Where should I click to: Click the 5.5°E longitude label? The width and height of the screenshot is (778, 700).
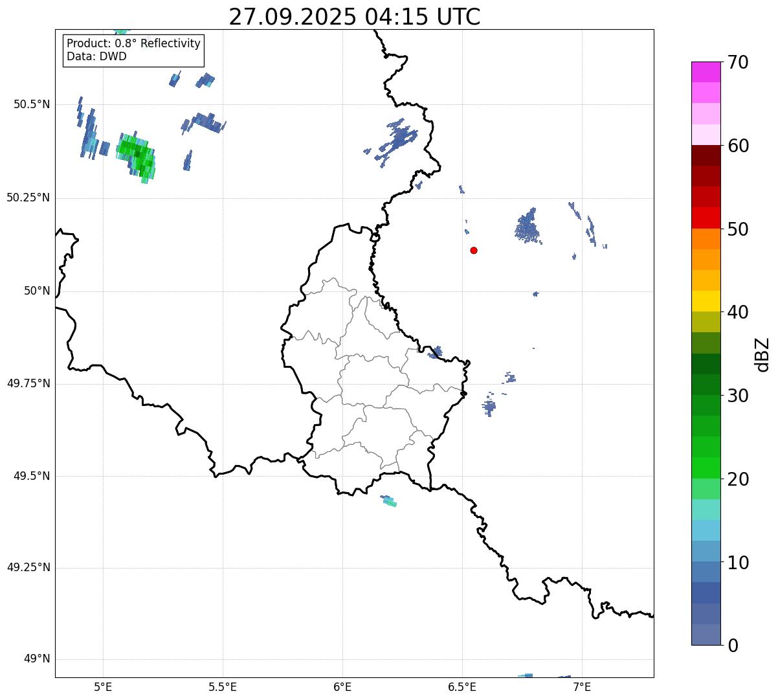(223, 686)
